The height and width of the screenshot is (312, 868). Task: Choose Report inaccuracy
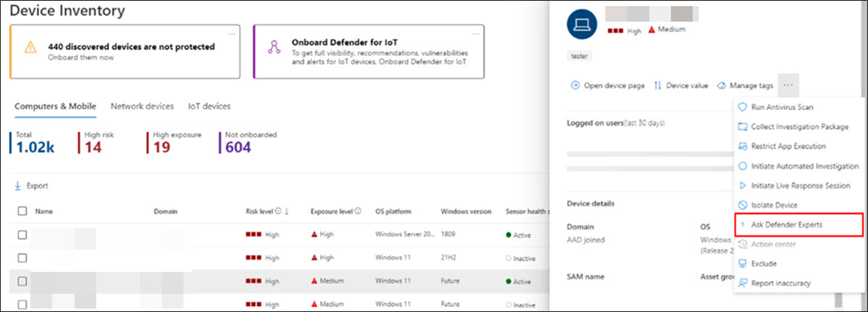[x=798, y=283]
